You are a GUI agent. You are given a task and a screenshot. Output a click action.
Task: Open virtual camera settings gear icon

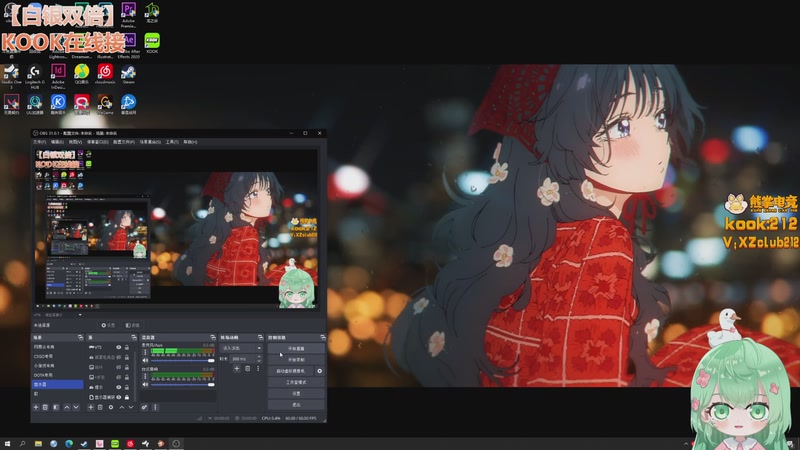(x=319, y=371)
